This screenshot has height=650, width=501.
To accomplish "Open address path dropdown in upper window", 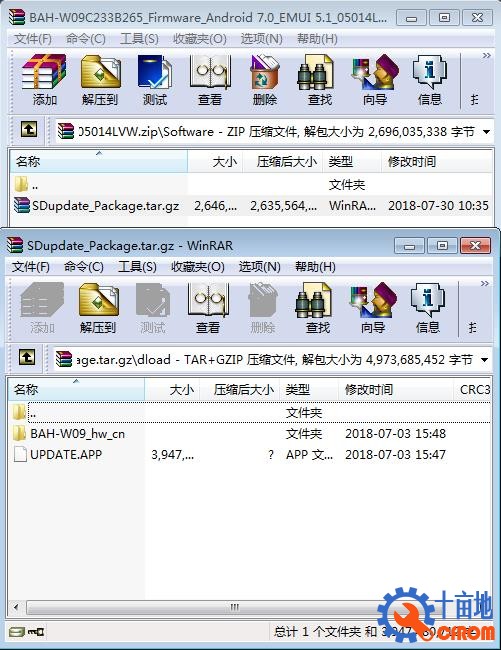I will point(486,132).
